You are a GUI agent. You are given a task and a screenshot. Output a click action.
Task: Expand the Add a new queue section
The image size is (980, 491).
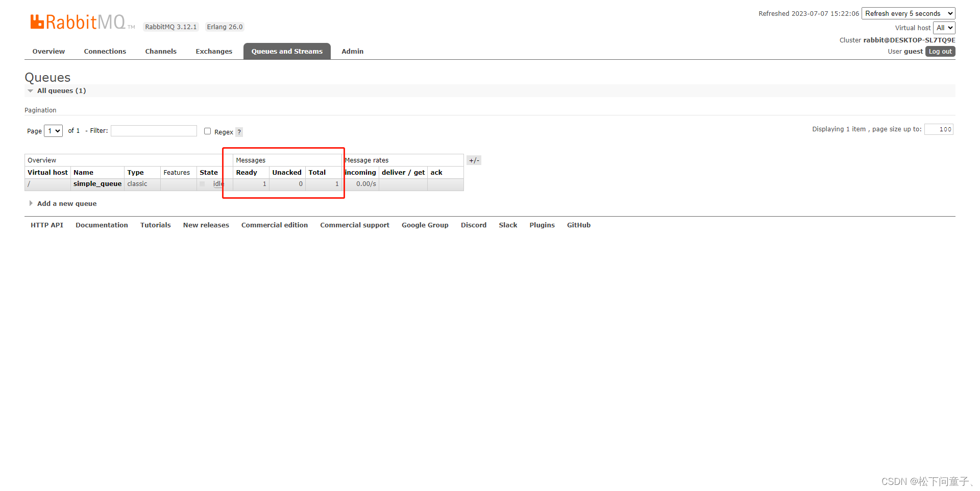click(63, 204)
